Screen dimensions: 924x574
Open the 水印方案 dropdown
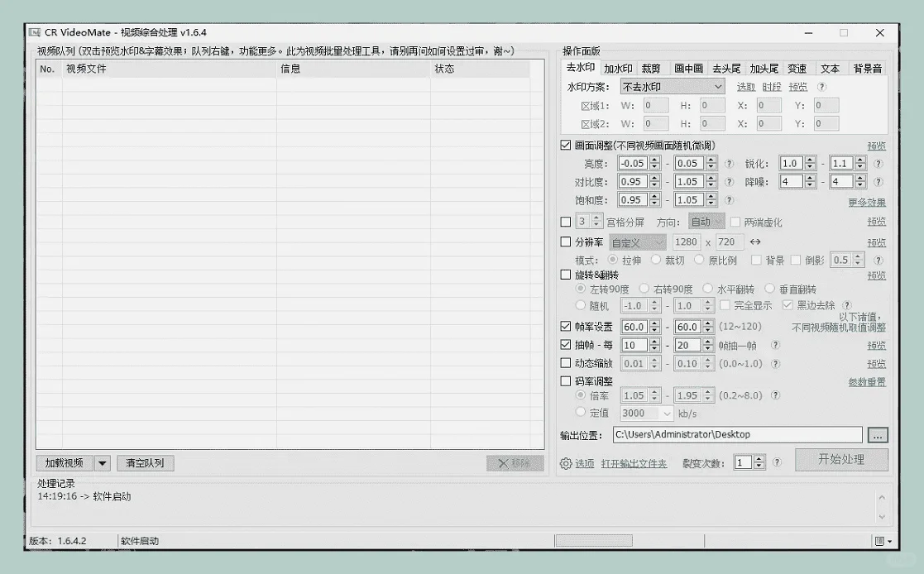[673, 87]
